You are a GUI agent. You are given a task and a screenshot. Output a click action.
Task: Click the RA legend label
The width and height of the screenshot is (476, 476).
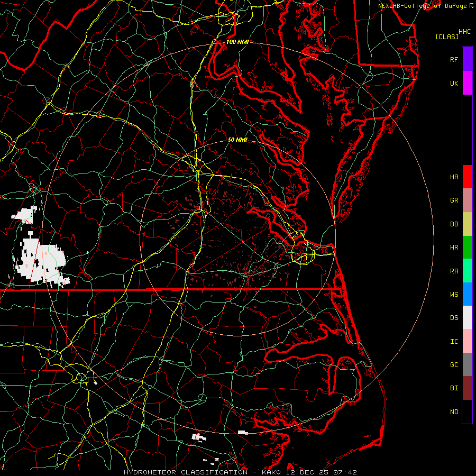coord(454,271)
